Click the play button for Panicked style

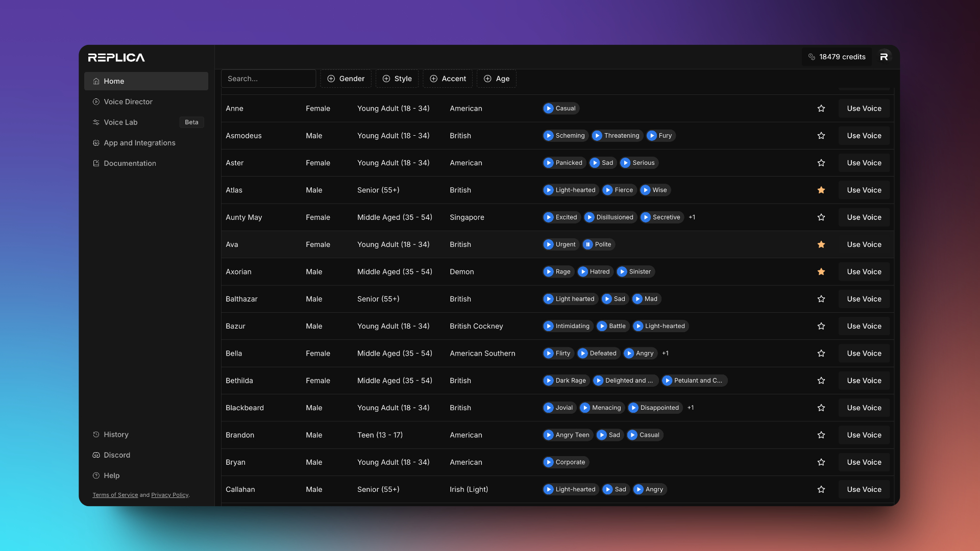point(548,163)
